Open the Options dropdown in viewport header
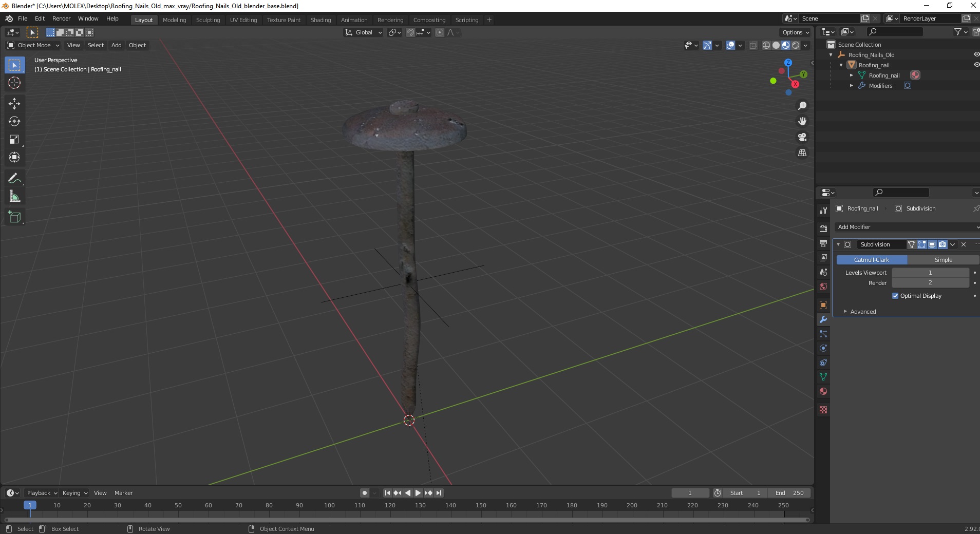This screenshot has width=980, height=534. click(796, 32)
